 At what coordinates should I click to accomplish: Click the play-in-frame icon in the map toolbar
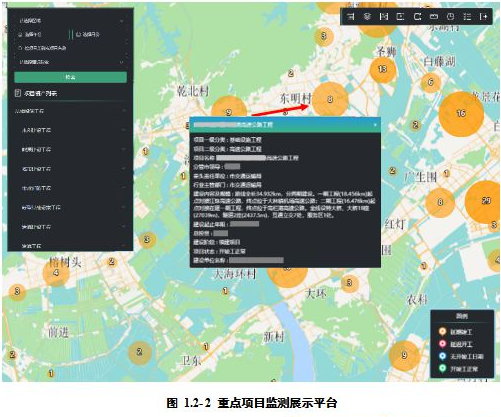pos(400,16)
